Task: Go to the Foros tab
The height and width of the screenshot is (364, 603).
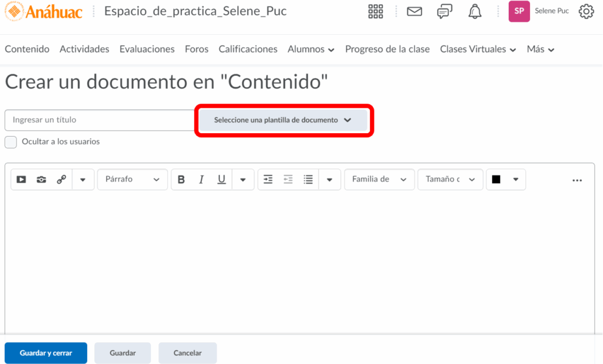Action: [197, 49]
